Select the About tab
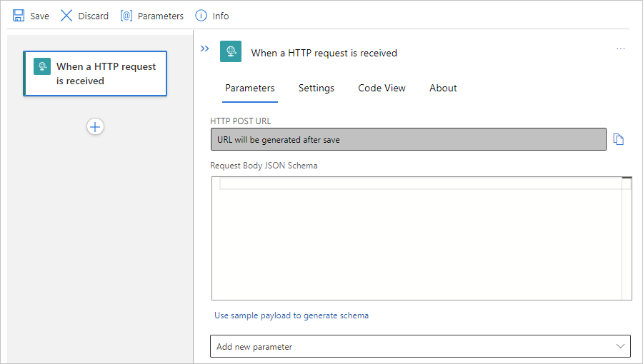643x364 pixels. point(443,88)
